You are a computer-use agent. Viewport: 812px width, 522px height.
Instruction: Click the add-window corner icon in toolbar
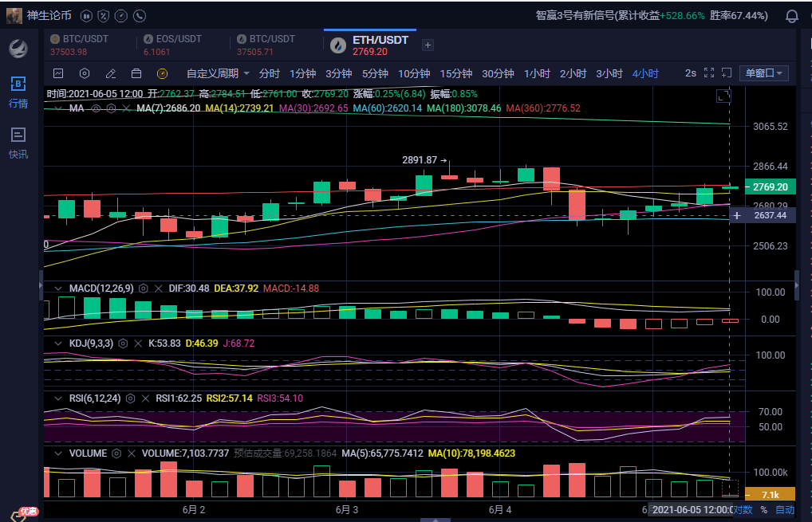coord(727,73)
